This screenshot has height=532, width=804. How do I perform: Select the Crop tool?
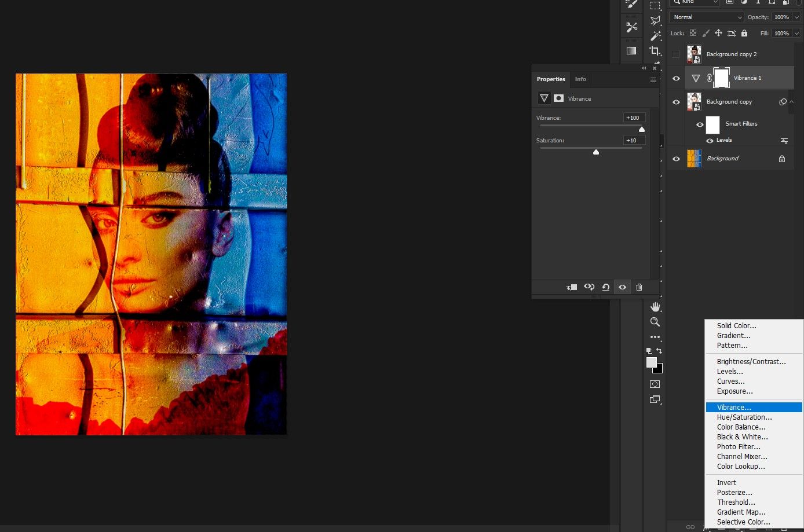[x=655, y=50]
